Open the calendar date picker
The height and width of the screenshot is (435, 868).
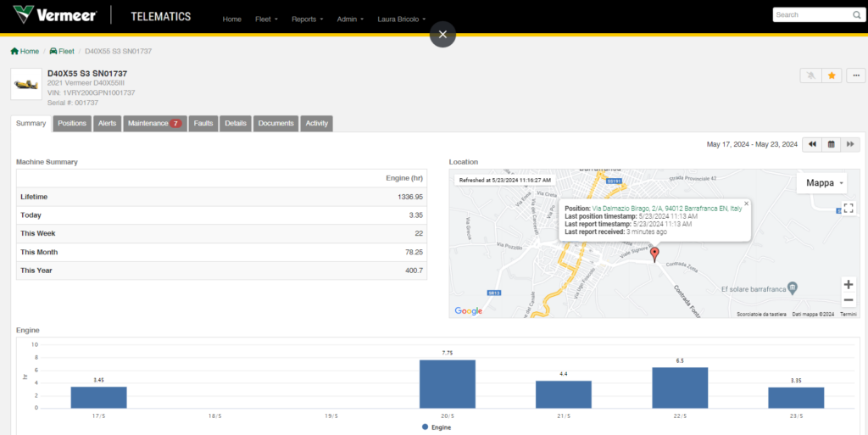click(831, 144)
